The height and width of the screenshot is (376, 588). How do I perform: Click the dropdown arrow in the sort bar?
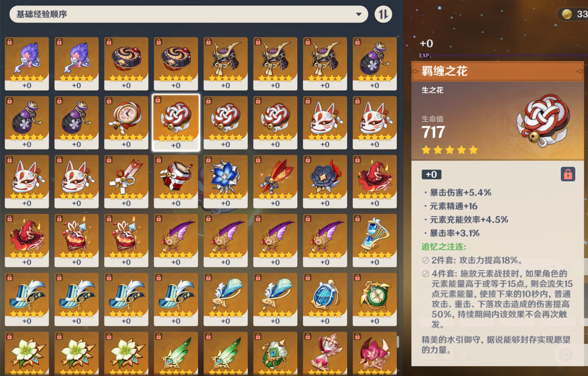(359, 15)
